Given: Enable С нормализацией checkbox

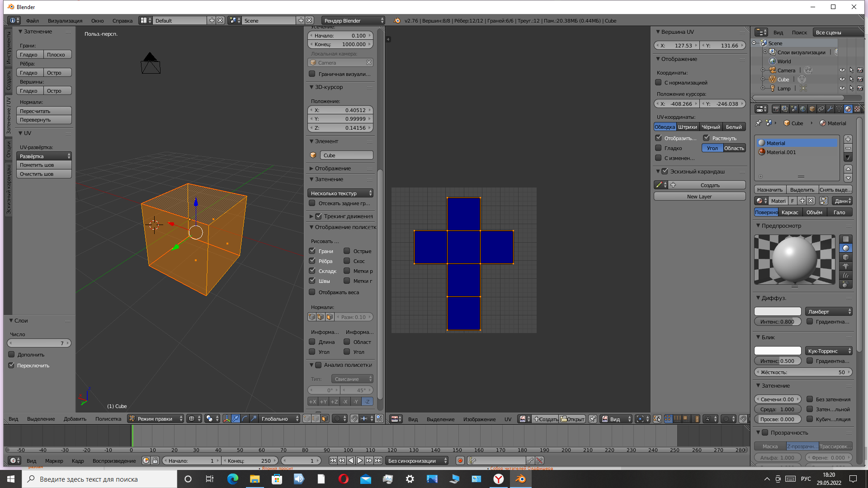Looking at the screenshot, I should point(658,82).
